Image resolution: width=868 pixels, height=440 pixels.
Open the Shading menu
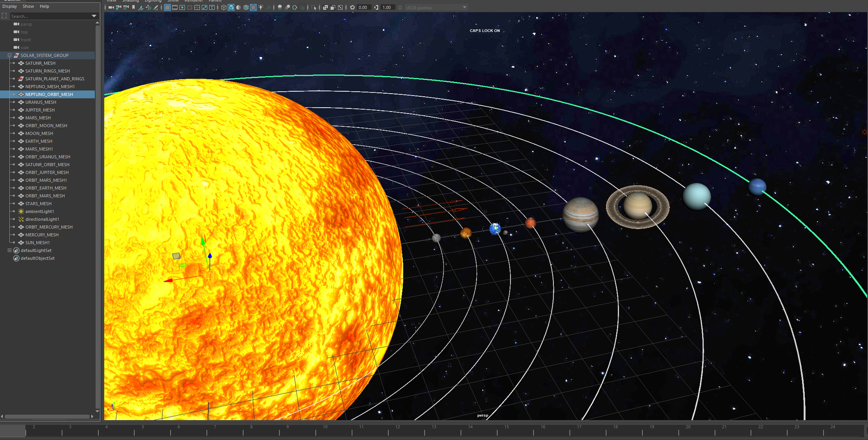[x=131, y=1]
